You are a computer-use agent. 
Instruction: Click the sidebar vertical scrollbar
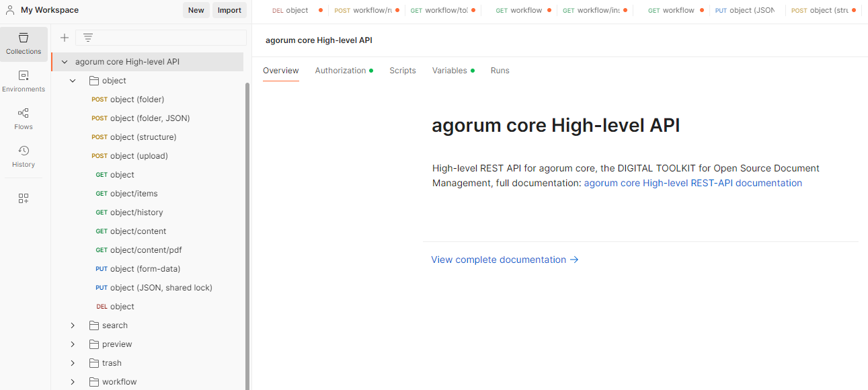(247, 235)
